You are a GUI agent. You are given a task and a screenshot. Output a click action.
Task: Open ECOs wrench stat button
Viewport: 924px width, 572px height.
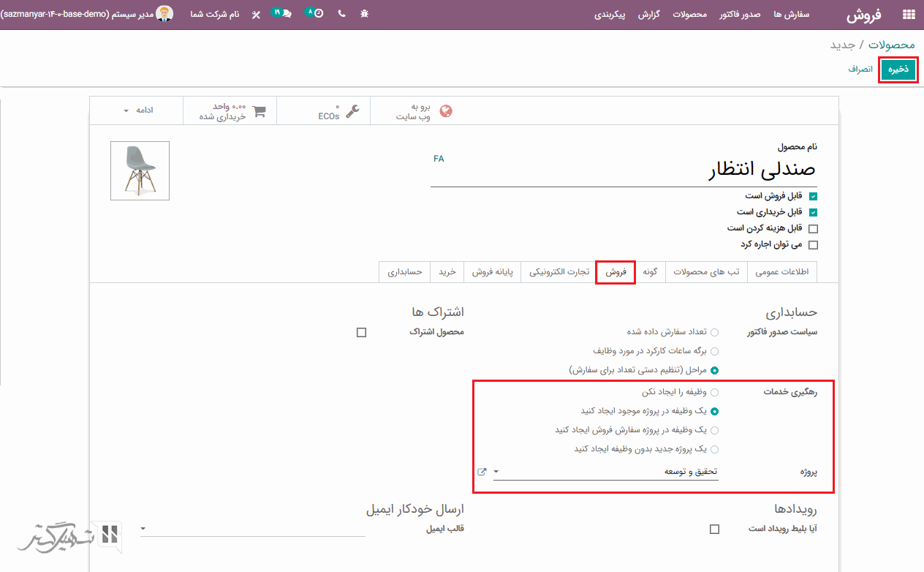338,111
